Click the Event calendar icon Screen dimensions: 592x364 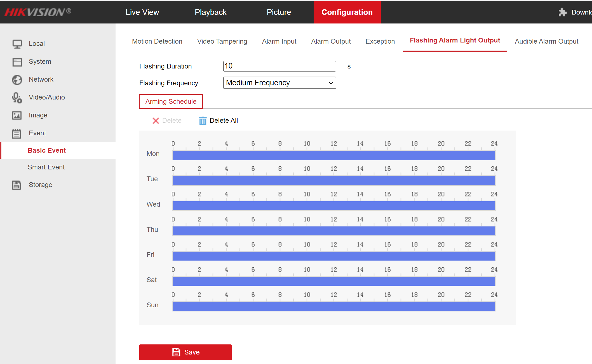[17, 133]
